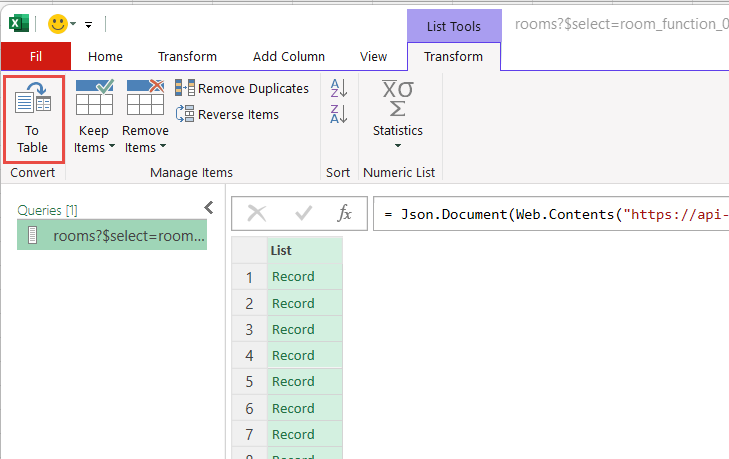Viewport: 729px width, 459px height.
Task: Click Remove Duplicates
Action: [x=242, y=88]
